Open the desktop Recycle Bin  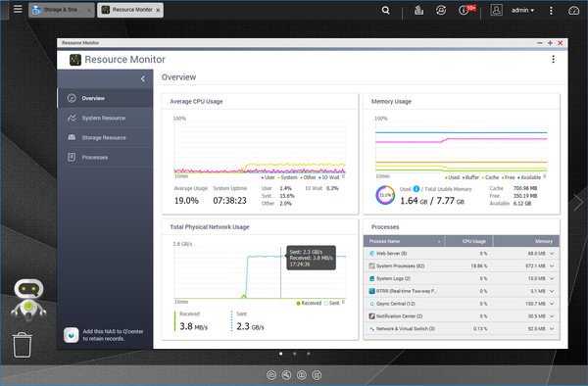tap(23, 345)
